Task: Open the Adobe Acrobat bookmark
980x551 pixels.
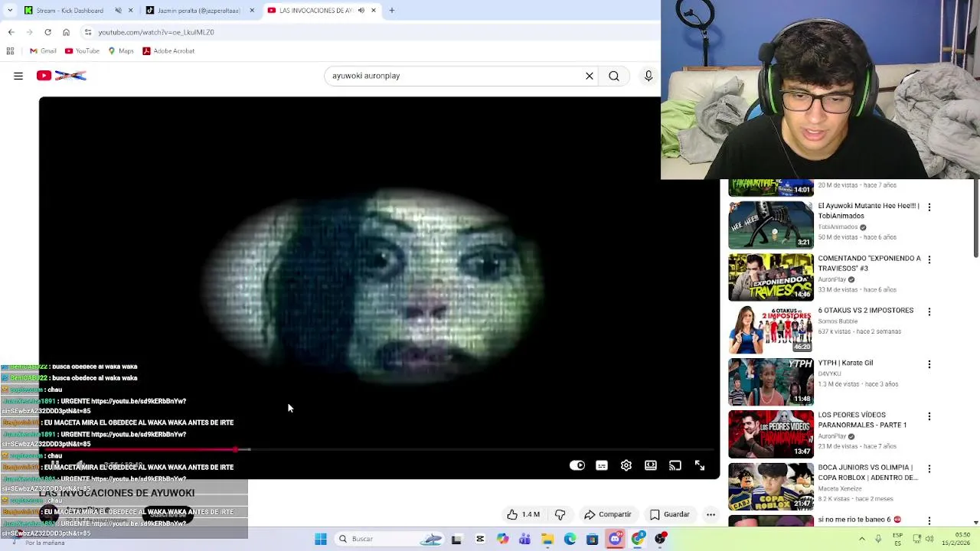Action: click(x=168, y=51)
